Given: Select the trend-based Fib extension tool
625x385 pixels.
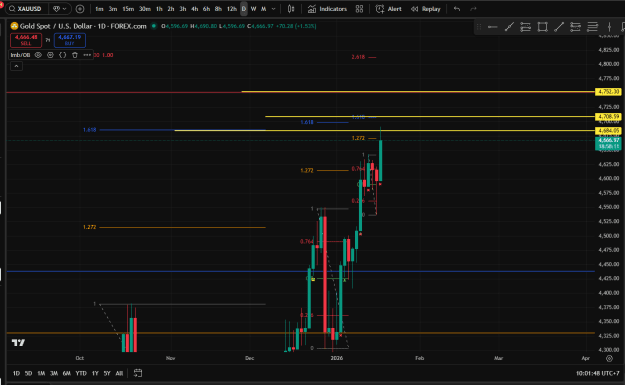Looking at the screenshot, I should 575,27.
